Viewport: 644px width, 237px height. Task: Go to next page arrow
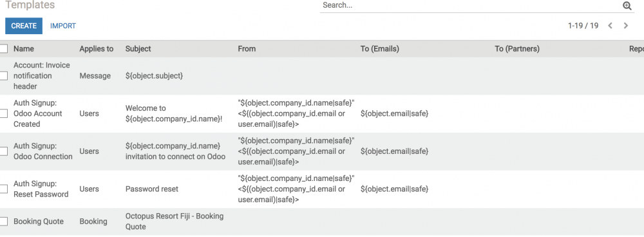tap(626, 26)
